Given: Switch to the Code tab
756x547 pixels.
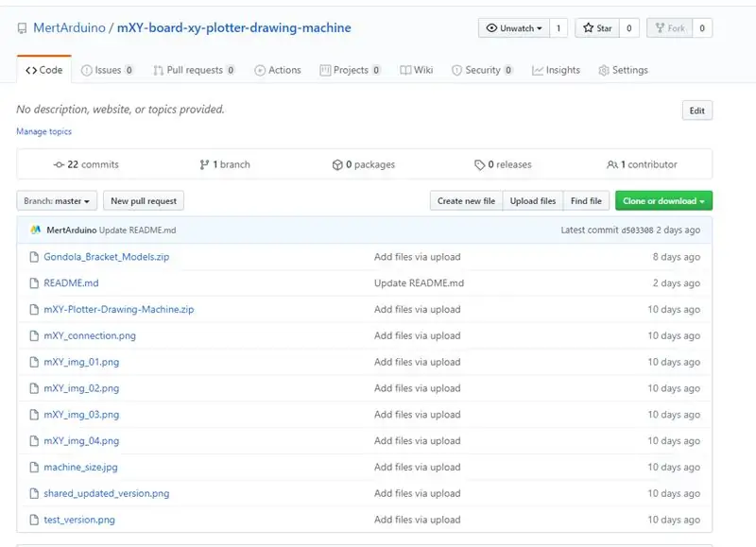Looking at the screenshot, I should click(43, 70).
